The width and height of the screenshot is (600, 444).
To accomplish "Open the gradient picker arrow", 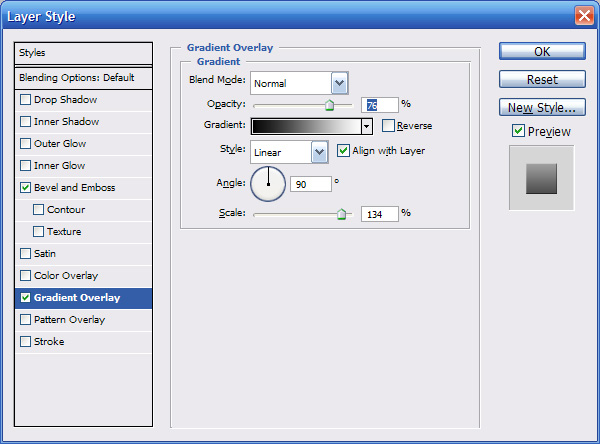I will pyautogui.click(x=367, y=126).
